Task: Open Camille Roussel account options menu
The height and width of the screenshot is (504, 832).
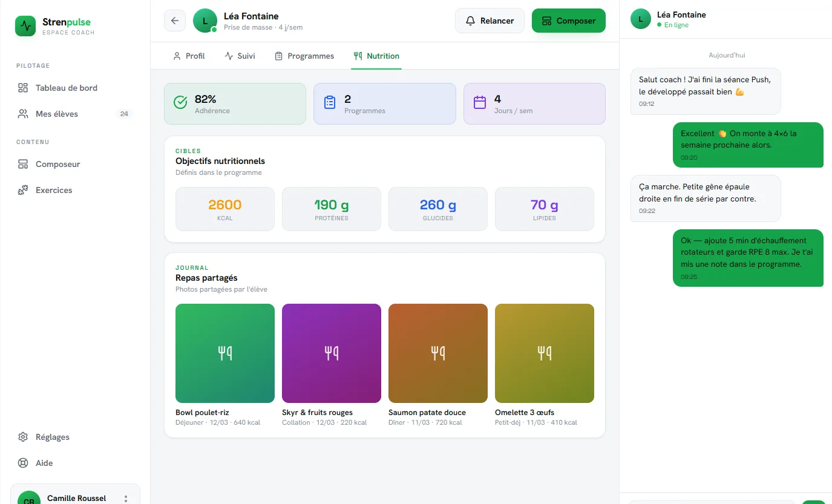Action: point(126,499)
